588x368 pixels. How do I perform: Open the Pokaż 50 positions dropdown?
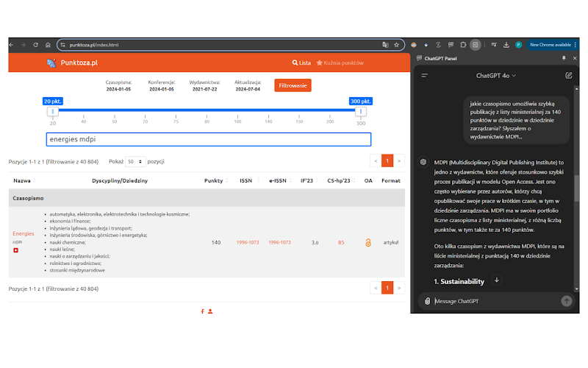(135, 161)
